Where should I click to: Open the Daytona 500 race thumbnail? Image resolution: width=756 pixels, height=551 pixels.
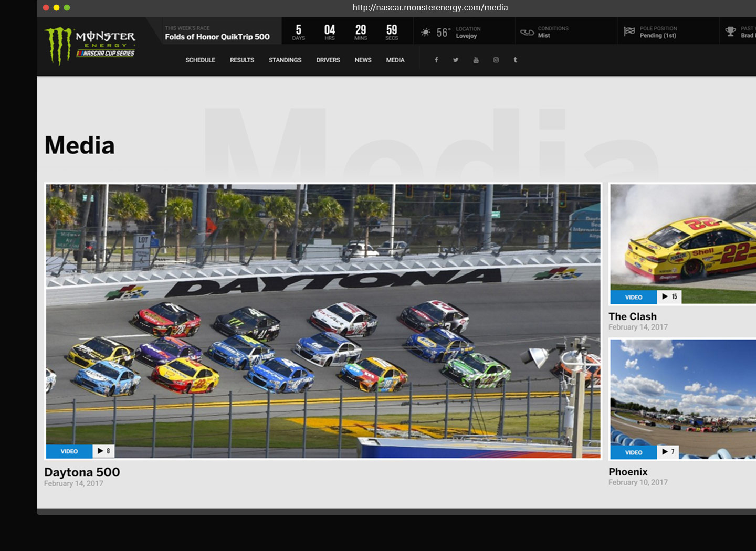click(x=323, y=321)
